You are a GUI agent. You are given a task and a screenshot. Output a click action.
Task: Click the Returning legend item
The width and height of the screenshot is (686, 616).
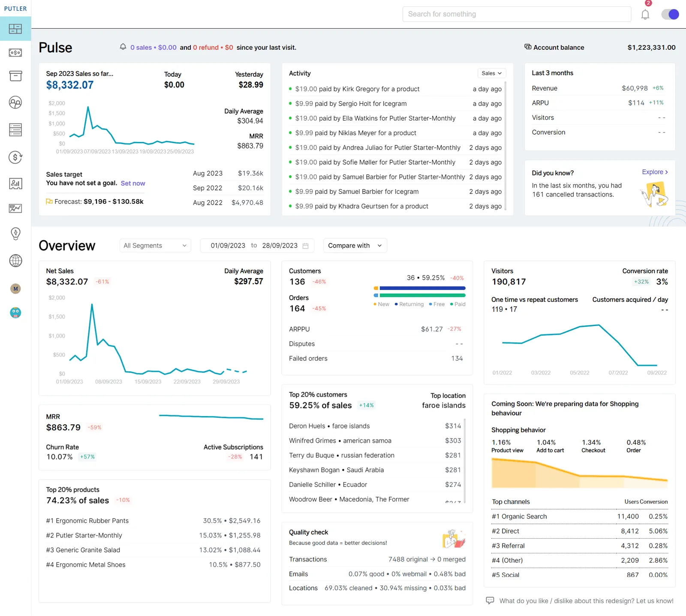click(x=409, y=304)
